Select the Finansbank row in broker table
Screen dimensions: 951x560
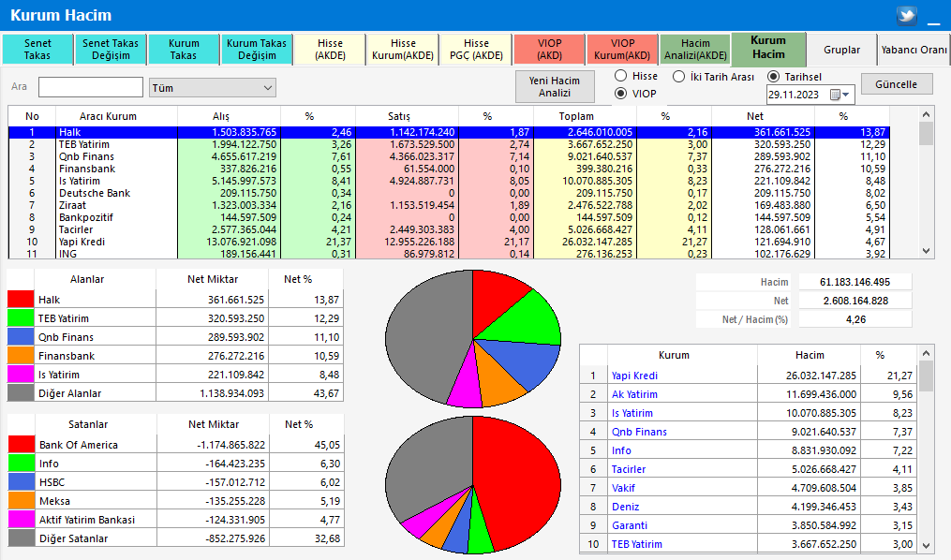pos(449,169)
